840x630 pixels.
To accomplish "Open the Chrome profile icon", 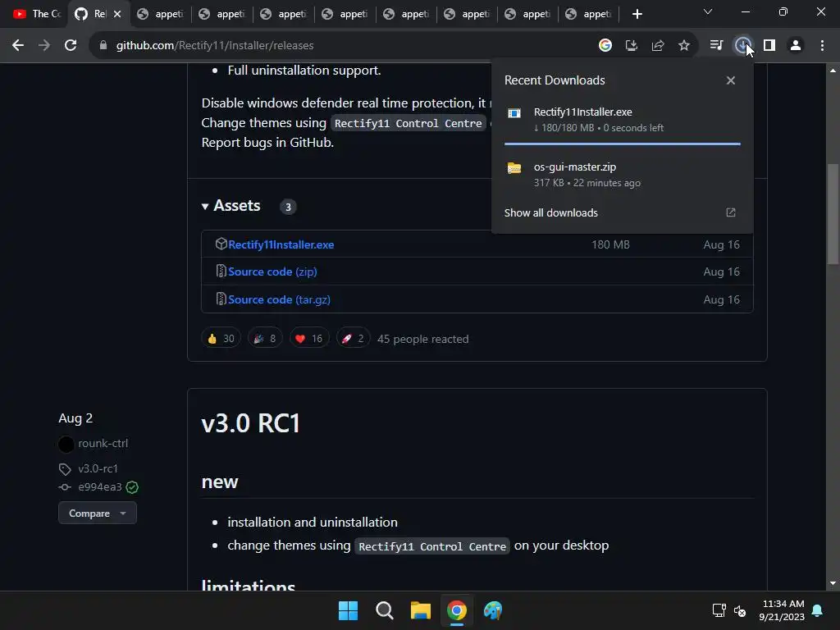I will [x=796, y=46].
